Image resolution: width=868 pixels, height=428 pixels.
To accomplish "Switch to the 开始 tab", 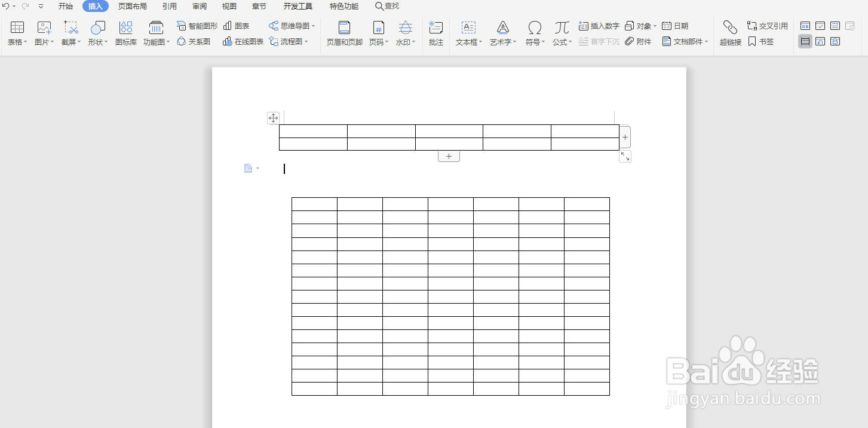I will coord(66,6).
